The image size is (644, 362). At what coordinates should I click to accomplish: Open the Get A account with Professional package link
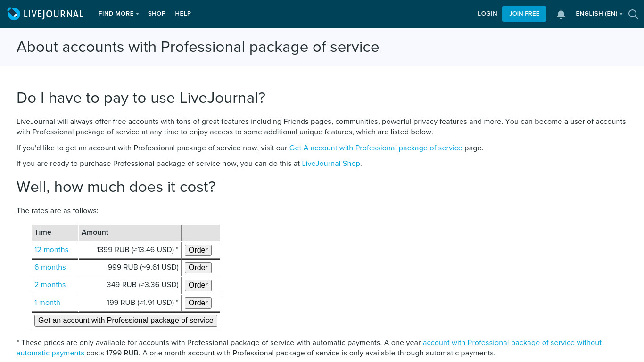pyautogui.click(x=376, y=148)
